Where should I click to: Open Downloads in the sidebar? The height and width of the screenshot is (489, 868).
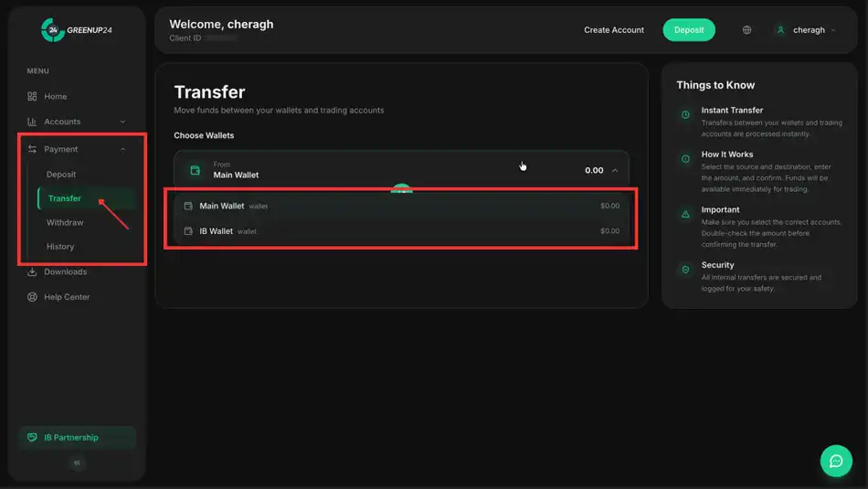point(65,271)
